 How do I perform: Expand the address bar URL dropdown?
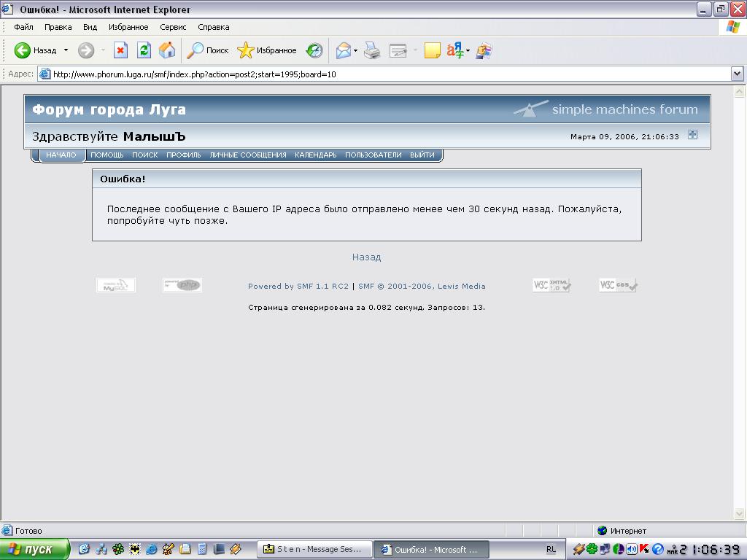coord(736,74)
